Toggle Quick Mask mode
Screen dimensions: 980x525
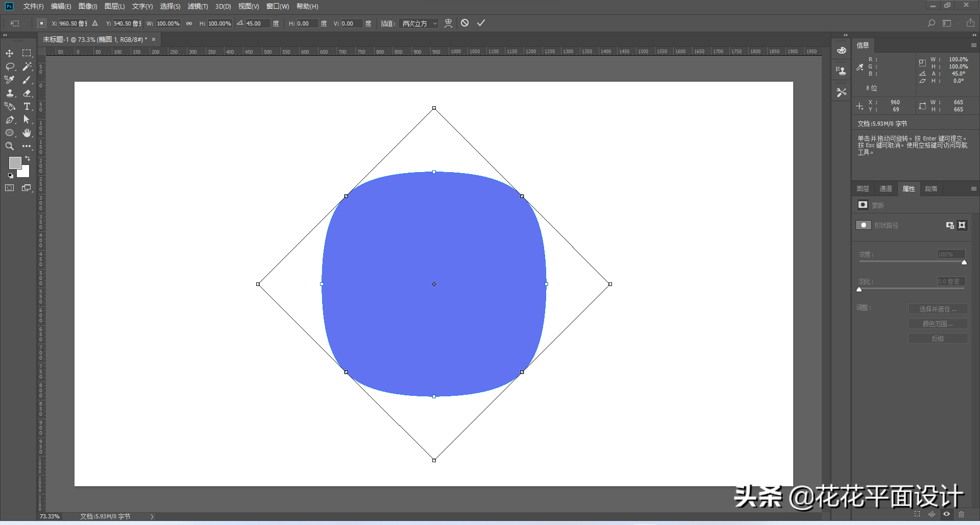point(10,188)
